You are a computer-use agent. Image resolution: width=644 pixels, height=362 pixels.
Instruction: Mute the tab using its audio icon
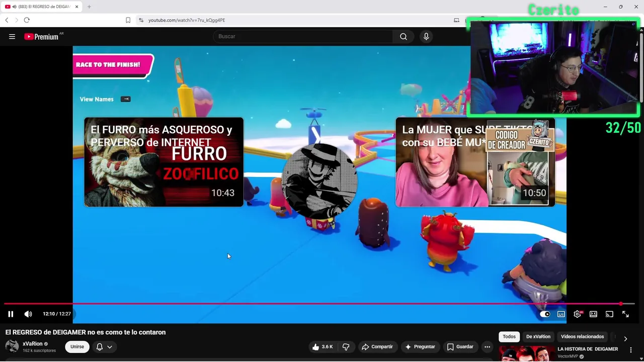point(14,7)
